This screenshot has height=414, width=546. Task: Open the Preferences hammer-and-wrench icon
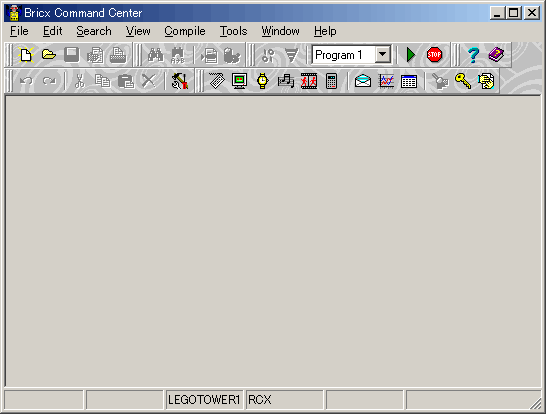pos(180,81)
